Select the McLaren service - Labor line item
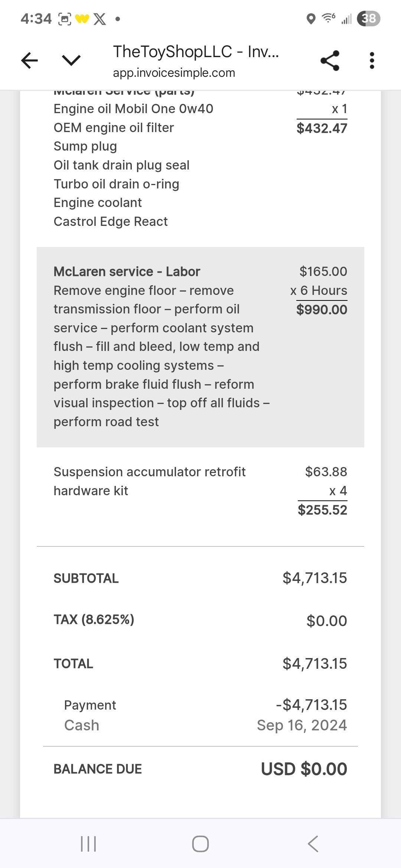This screenshot has width=401, height=868. (x=127, y=272)
